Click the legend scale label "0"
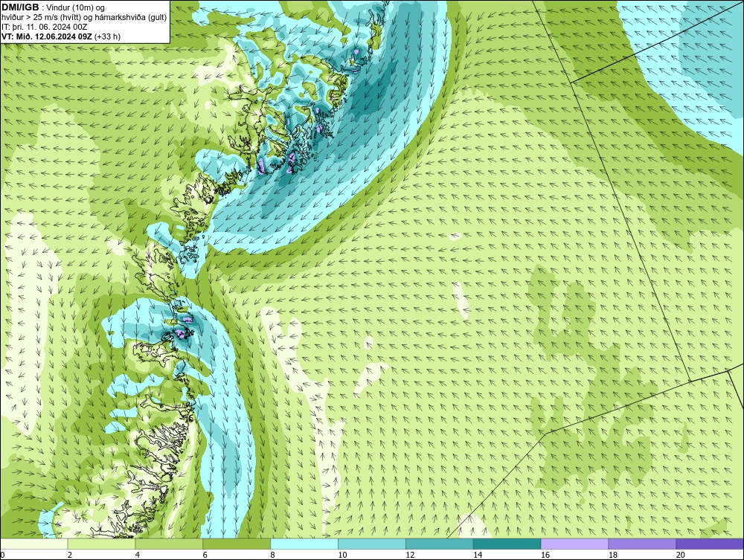This screenshot has width=744, height=560. [2, 555]
